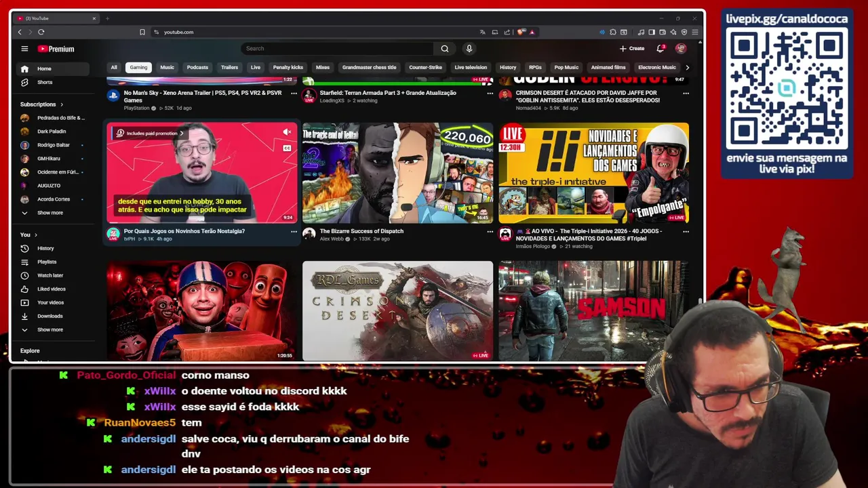Expand the You section arrow
Viewport: 868px width, 488px height.
click(x=37, y=235)
